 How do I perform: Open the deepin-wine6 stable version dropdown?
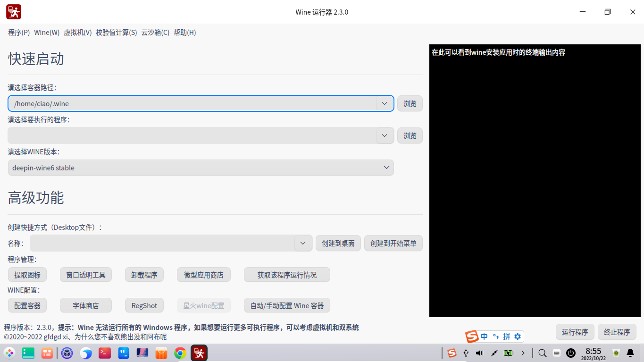tap(386, 168)
